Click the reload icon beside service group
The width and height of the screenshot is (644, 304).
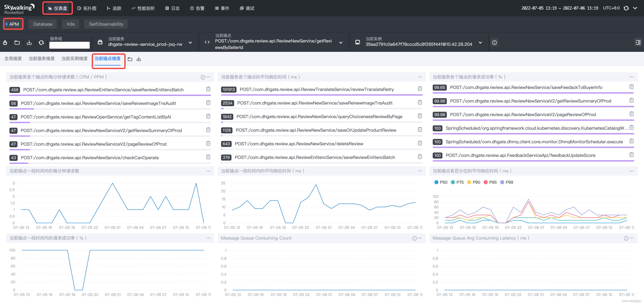[x=41, y=42]
